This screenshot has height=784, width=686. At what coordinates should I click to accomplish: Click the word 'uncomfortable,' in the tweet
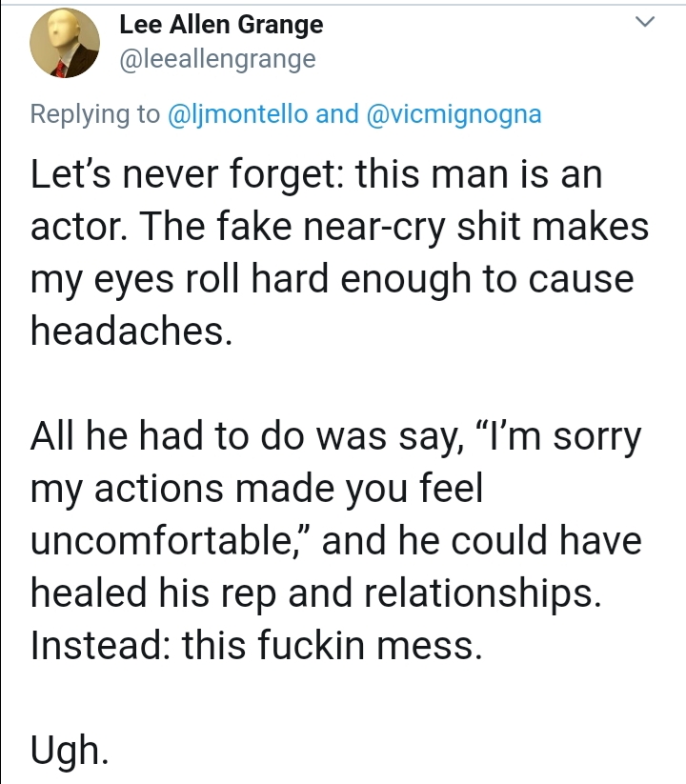[171, 540]
